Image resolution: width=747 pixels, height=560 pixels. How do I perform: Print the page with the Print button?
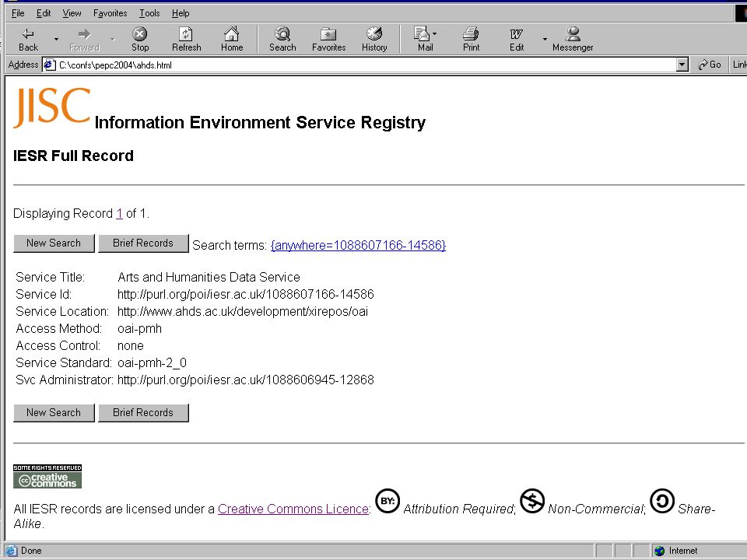coord(471,40)
